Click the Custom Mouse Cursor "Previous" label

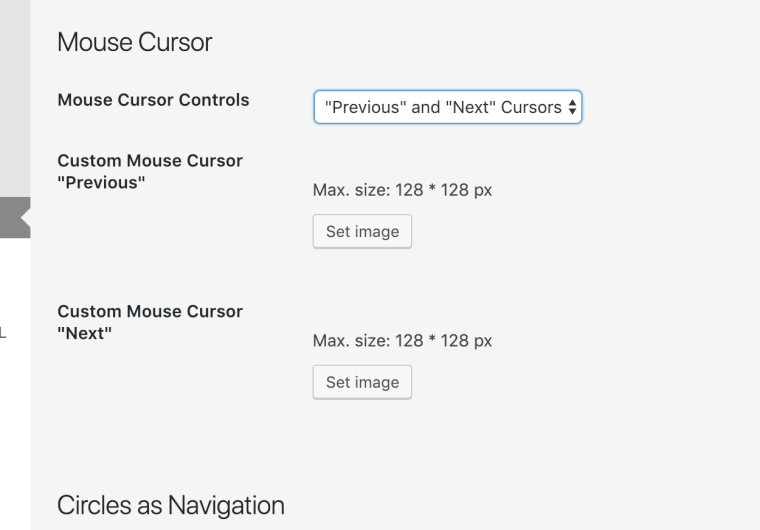[x=150, y=171]
